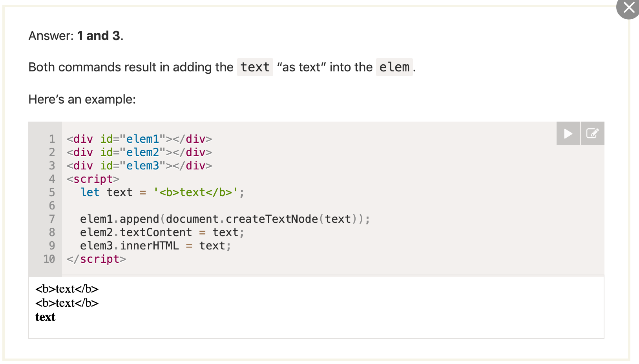The image size is (639, 364).
Task: Click the closing </script> tag line
Action: pos(96,259)
